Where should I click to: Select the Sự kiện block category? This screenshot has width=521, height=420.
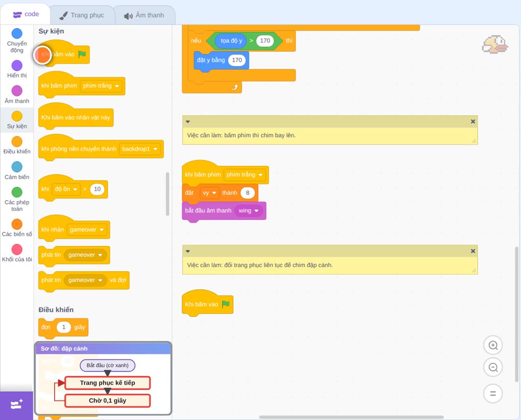pos(17,120)
